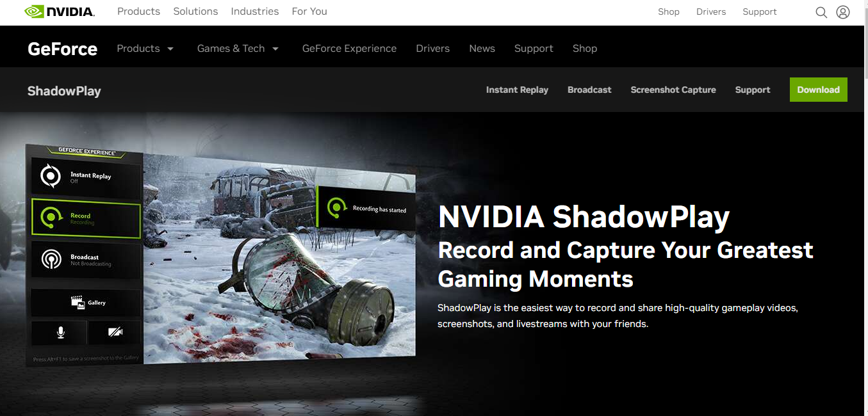Go to GeForce Experience page
The height and width of the screenshot is (416, 868).
pos(349,49)
